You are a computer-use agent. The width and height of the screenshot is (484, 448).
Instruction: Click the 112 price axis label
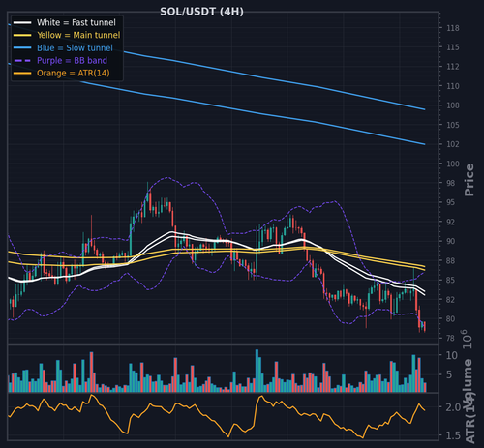point(453,67)
